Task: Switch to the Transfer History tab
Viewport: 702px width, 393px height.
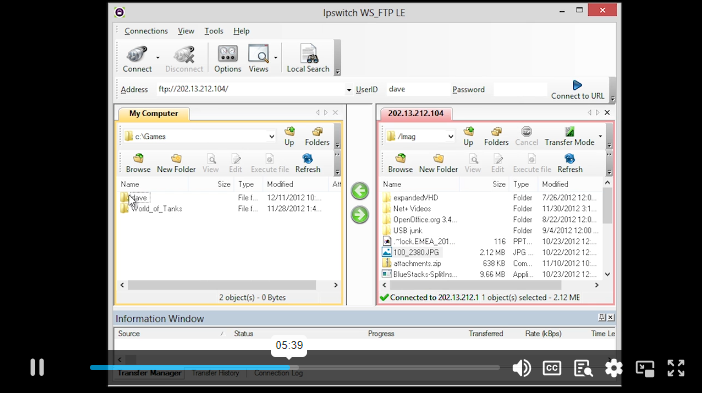Action: pyautogui.click(x=215, y=373)
